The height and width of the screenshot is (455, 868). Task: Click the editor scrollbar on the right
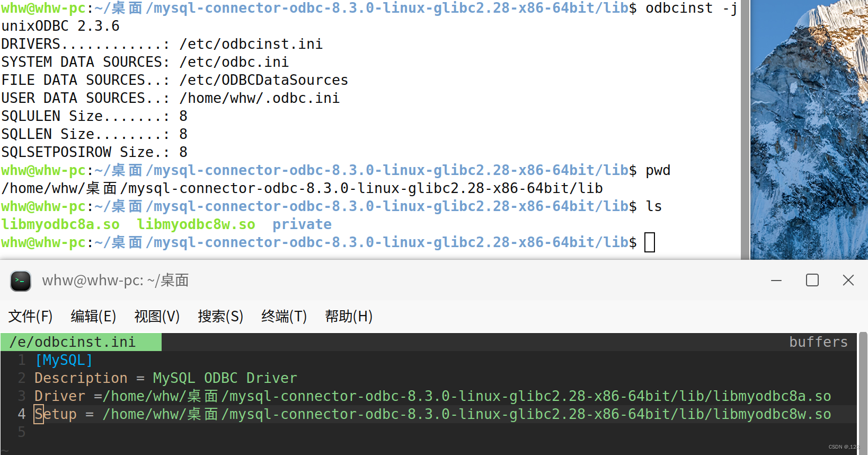click(862, 392)
